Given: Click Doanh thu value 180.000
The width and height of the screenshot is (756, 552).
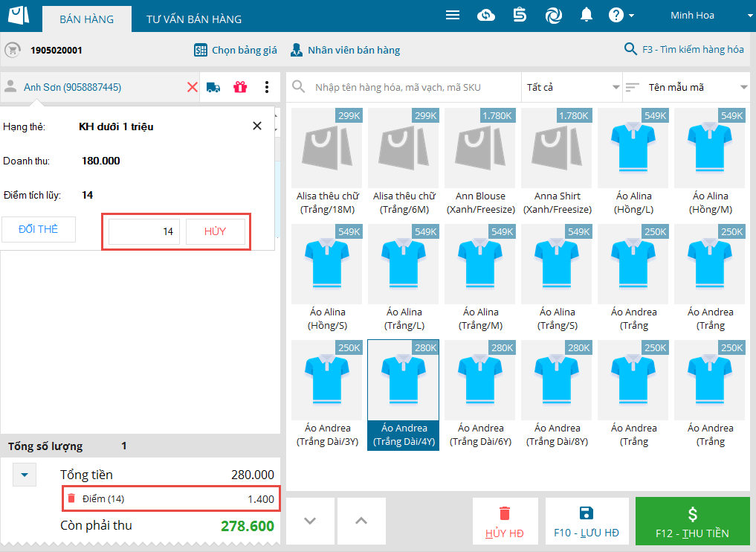Looking at the screenshot, I should pyautogui.click(x=101, y=161).
